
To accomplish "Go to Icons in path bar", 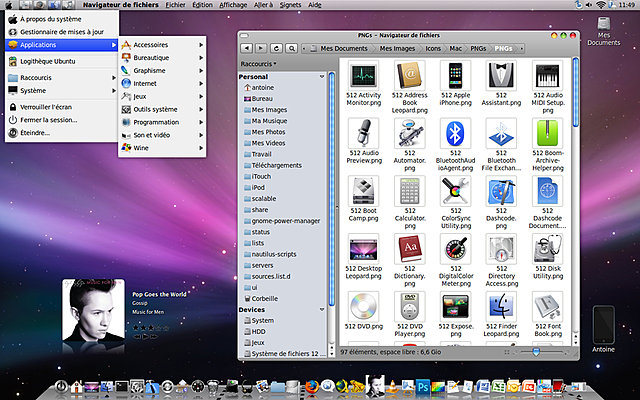I will click(433, 48).
